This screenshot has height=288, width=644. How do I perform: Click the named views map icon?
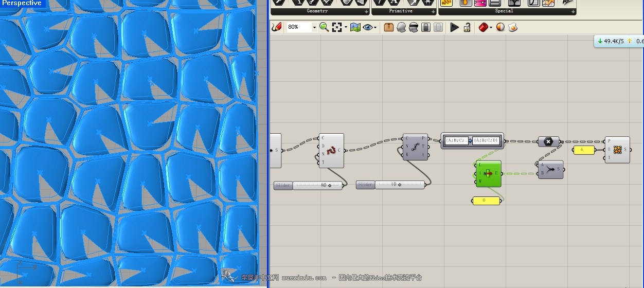(355, 27)
